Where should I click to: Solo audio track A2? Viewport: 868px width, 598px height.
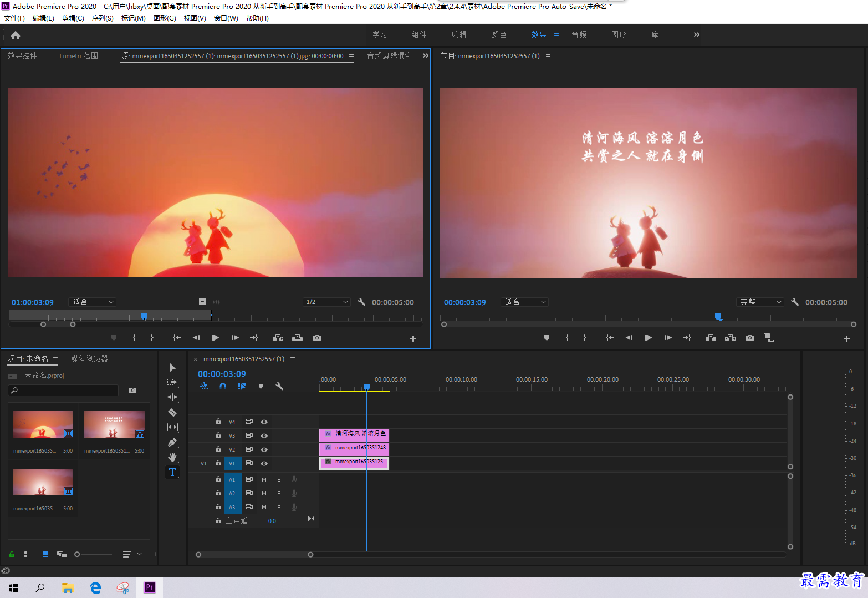coord(279,493)
